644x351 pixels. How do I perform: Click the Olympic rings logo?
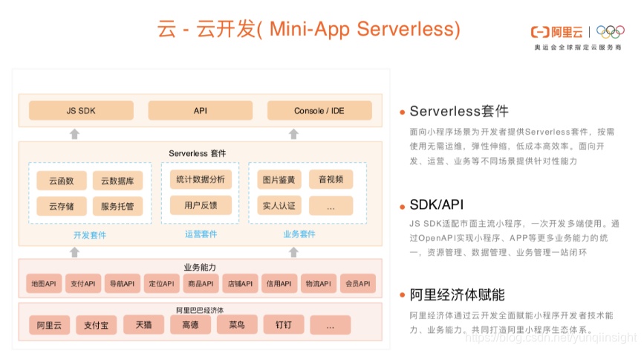click(611, 32)
